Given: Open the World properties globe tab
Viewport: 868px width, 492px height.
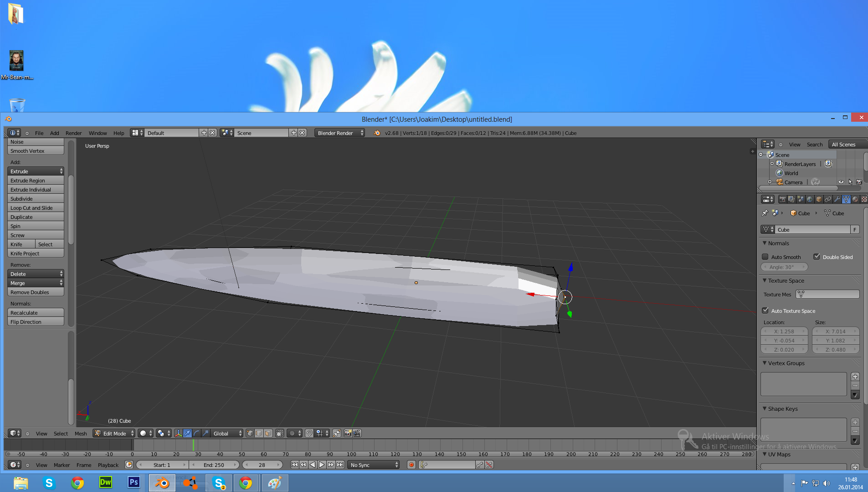Looking at the screenshot, I should click(x=810, y=199).
